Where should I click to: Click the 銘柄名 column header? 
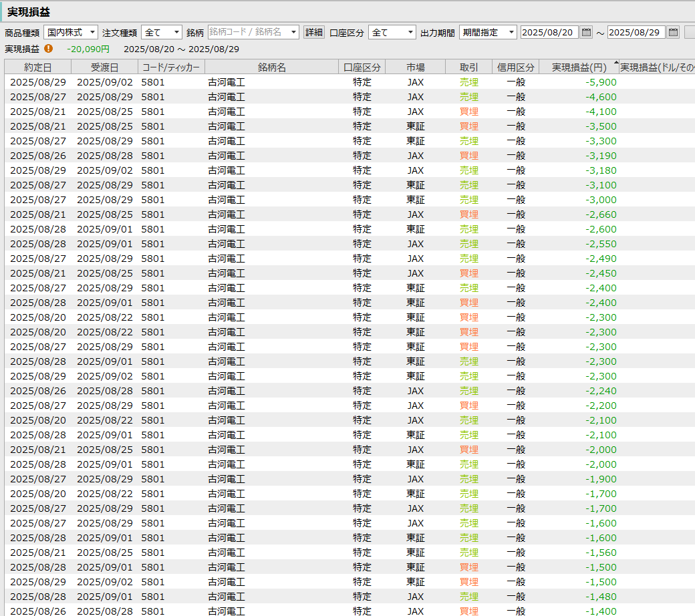click(x=271, y=67)
